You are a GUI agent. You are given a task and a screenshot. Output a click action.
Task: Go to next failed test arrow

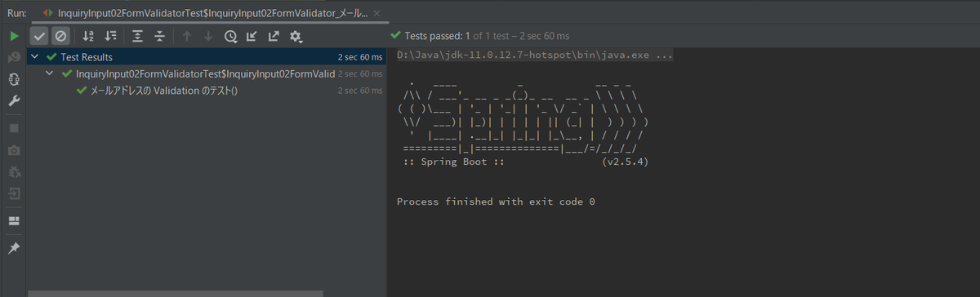(208, 36)
